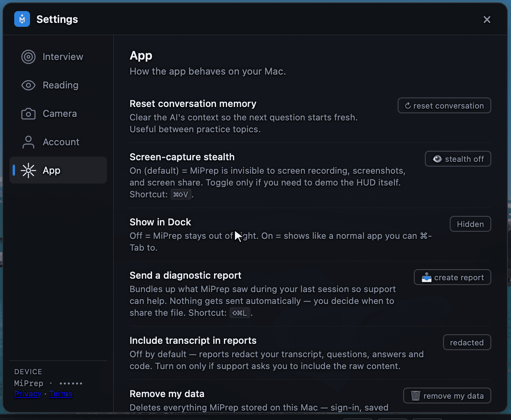
Task: Click the App sun icon in sidebar
Action: point(28,171)
